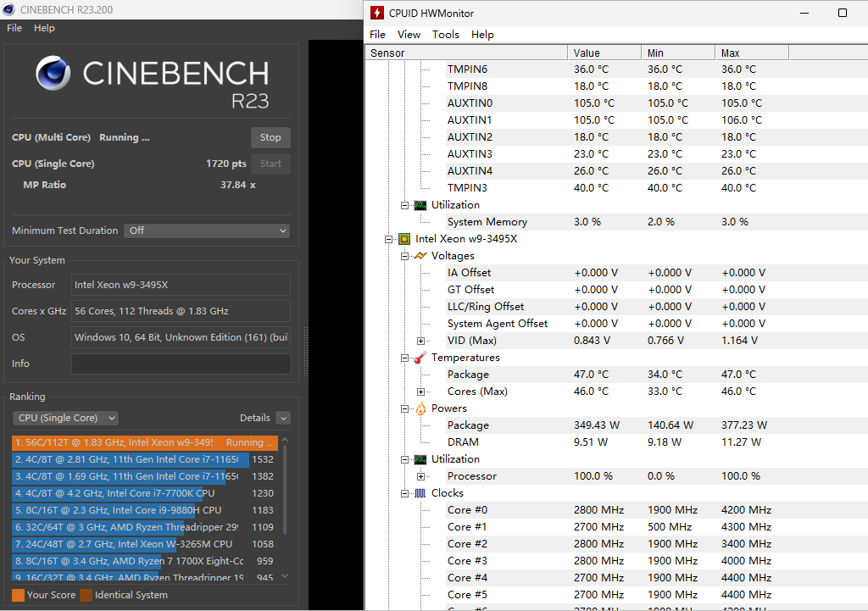Open HWMonitor View menu
This screenshot has width=868, height=611.
[409, 34]
